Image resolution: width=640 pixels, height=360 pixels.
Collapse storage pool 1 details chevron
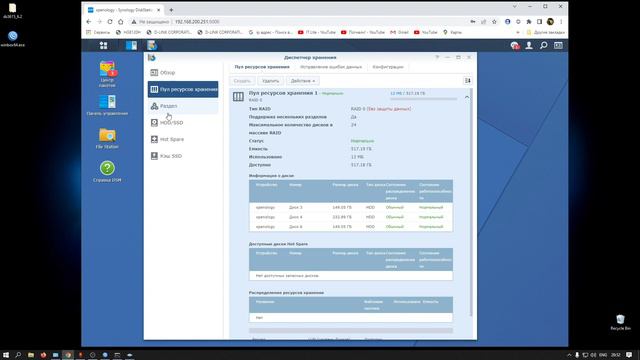[467, 97]
